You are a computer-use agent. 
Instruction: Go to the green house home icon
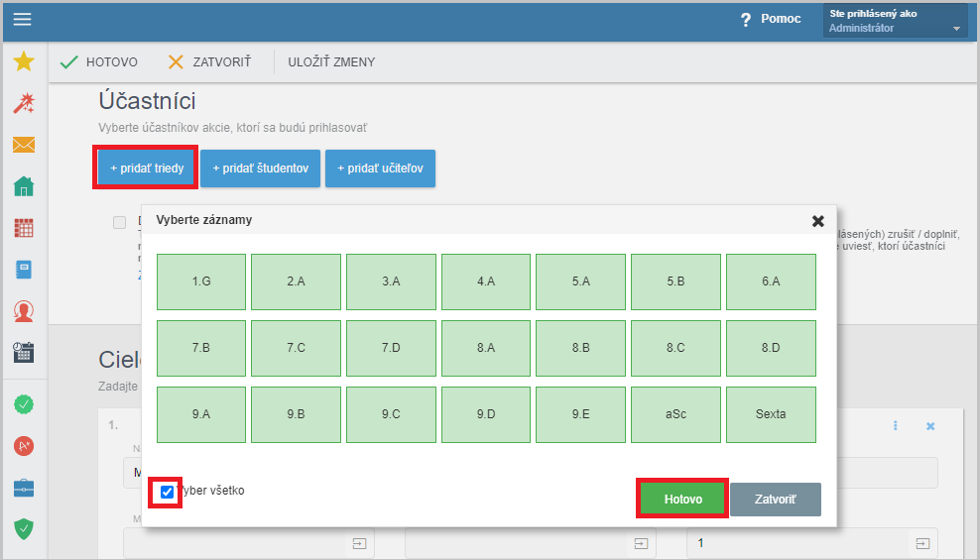point(24,186)
